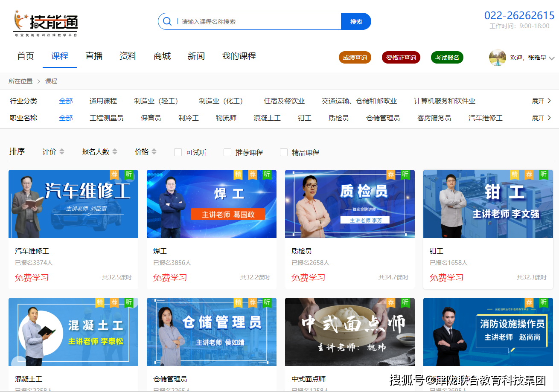The height and width of the screenshot is (392, 559).
Task: Open the 钳工 course thumbnail
Action: coord(488,204)
